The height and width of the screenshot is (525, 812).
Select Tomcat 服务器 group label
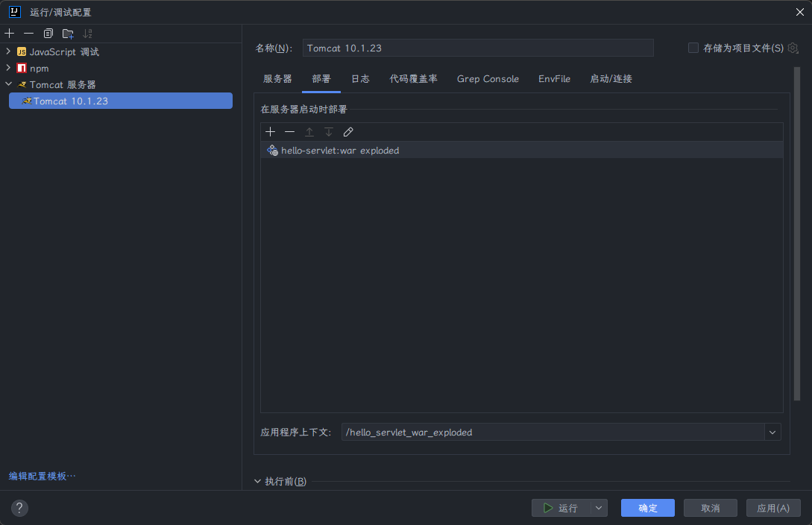pyautogui.click(x=63, y=84)
